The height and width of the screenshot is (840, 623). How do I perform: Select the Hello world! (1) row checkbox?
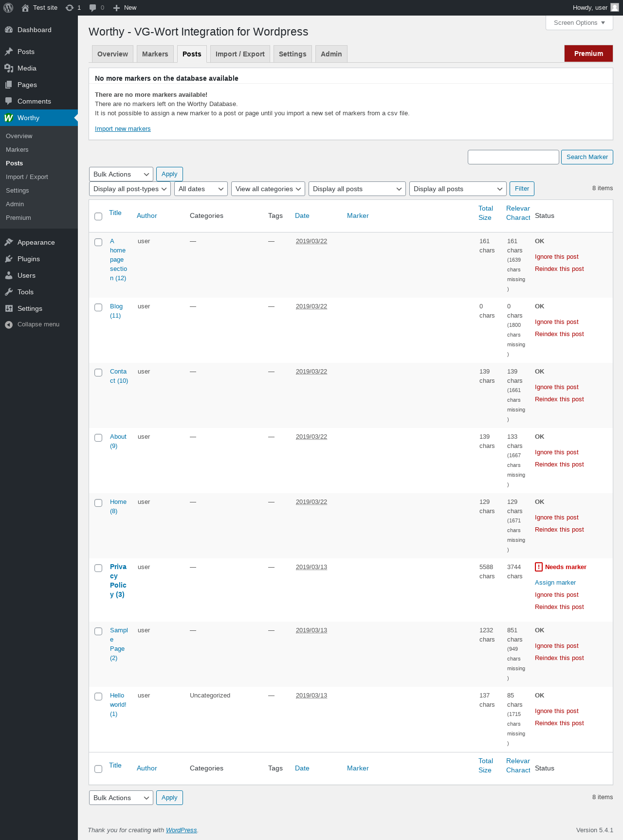click(x=98, y=697)
